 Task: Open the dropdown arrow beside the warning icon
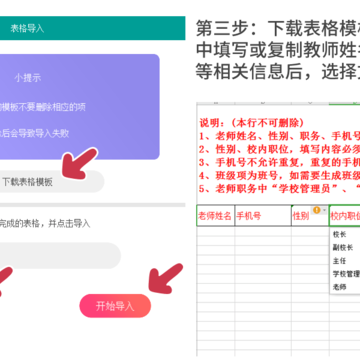pos(325,210)
